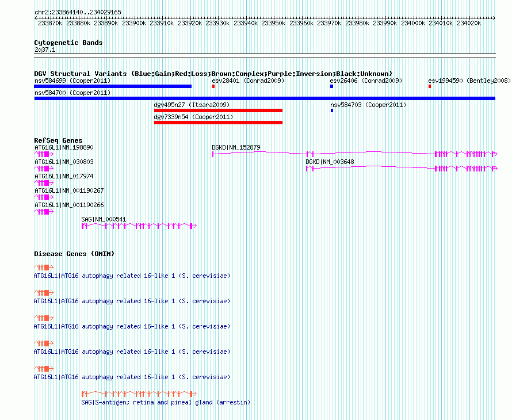Select ATG16L1|NM_030803 label
This screenshot has height=420, width=512.
tap(64, 162)
